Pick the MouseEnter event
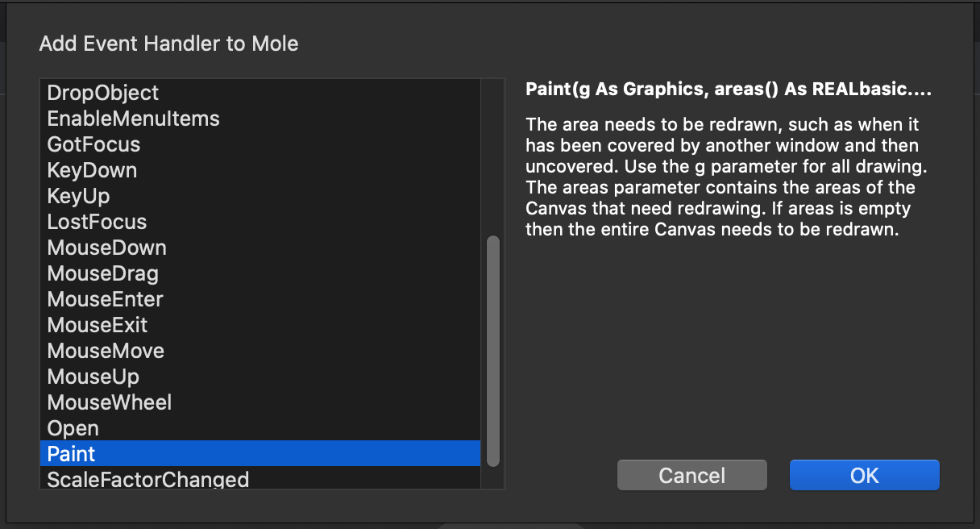This screenshot has height=529, width=980. tap(260, 299)
